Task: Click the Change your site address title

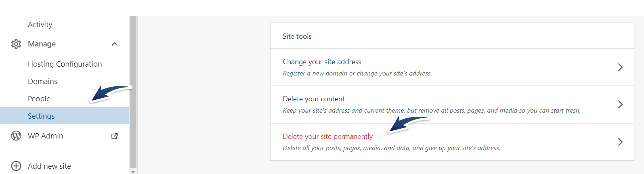Action: pos(322,62)
